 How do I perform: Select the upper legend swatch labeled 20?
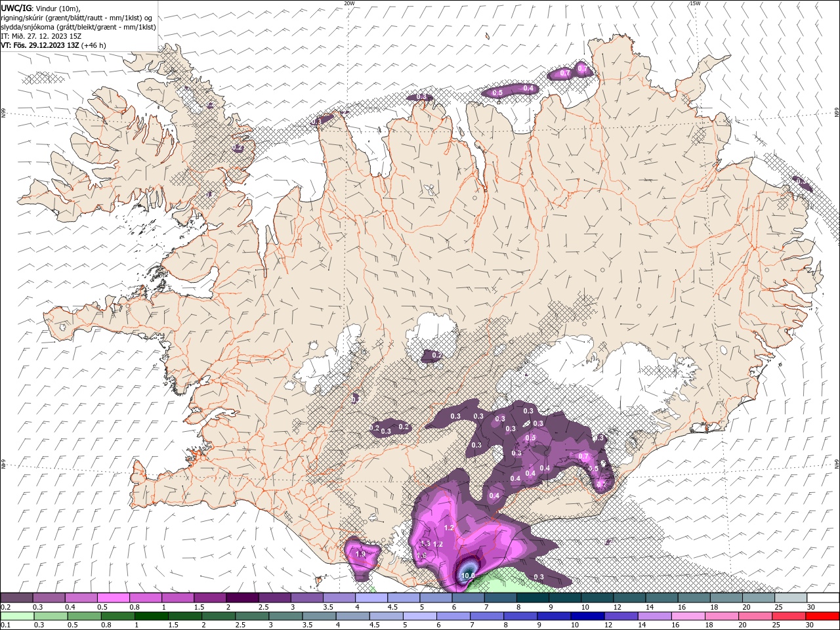759,598
